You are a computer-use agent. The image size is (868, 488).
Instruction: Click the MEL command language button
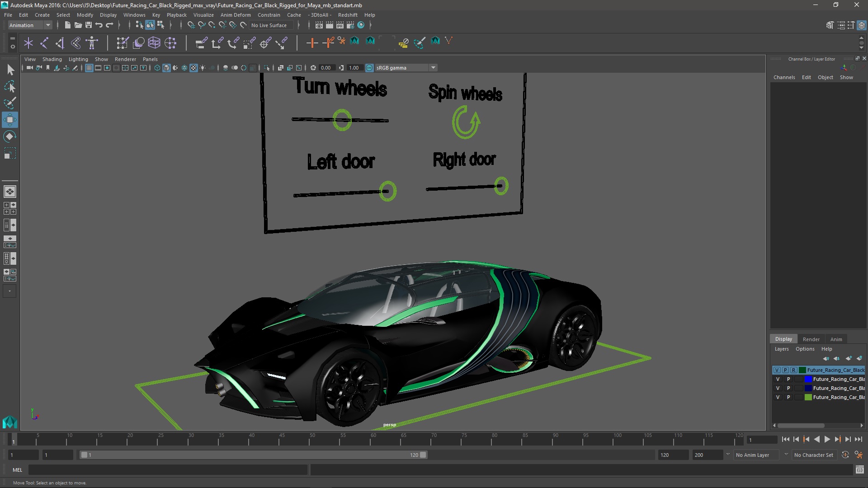17,470
